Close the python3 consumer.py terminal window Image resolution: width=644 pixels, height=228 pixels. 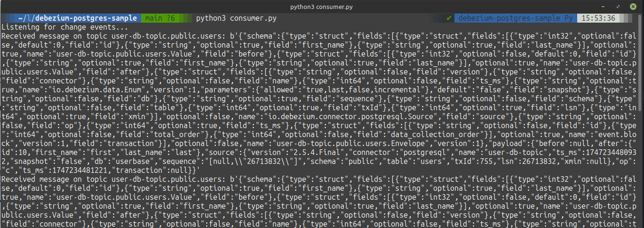coord(634,6)
